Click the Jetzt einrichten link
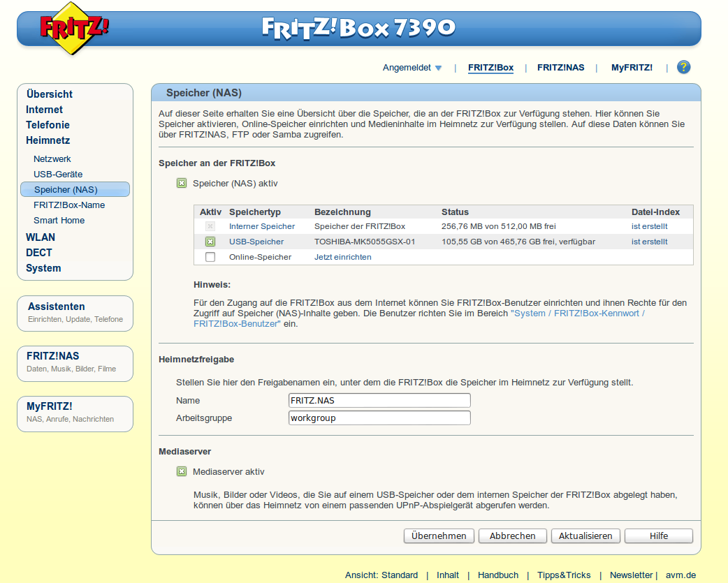The height and width of the screenshot is (583, 728). pyautogui.click(x=342, y=257)
